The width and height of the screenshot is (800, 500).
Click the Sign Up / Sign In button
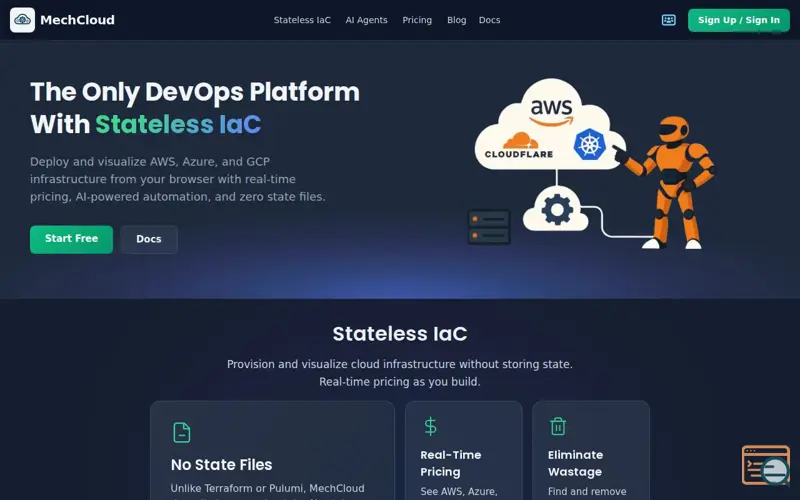pyautogui.click(x=739, y=20)
